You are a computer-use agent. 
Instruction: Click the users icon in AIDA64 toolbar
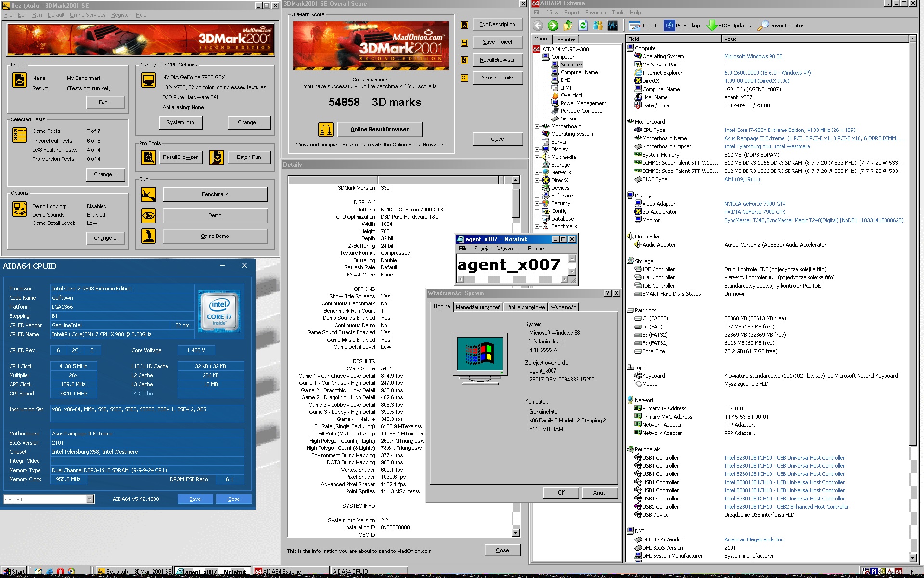tap(598, 26)
